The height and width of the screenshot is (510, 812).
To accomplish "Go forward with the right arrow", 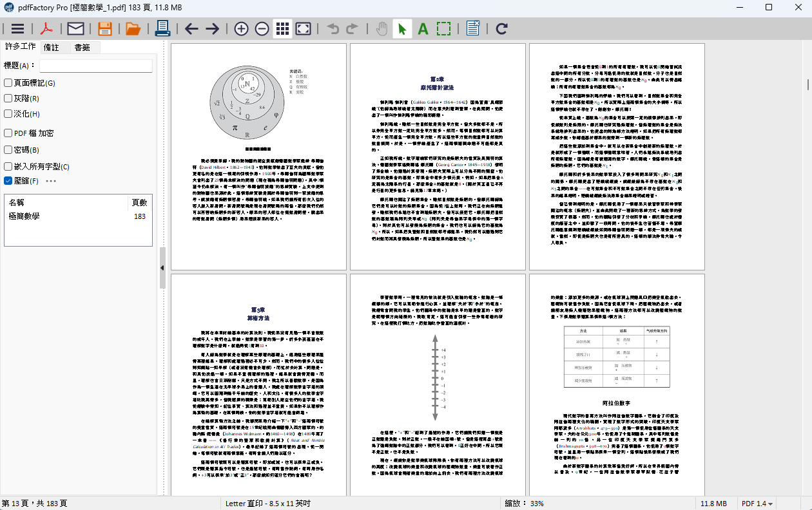I will [212, 28].
